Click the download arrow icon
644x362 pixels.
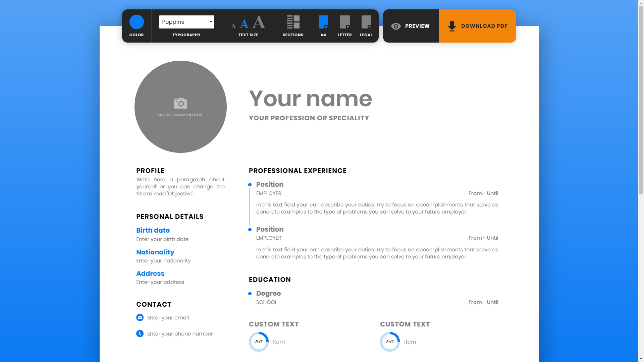pos(452,26)
